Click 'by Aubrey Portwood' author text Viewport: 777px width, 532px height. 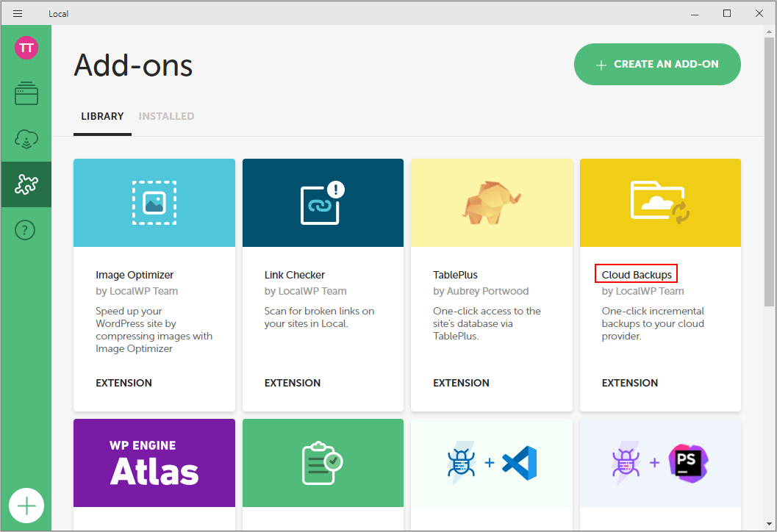[481, 291]
